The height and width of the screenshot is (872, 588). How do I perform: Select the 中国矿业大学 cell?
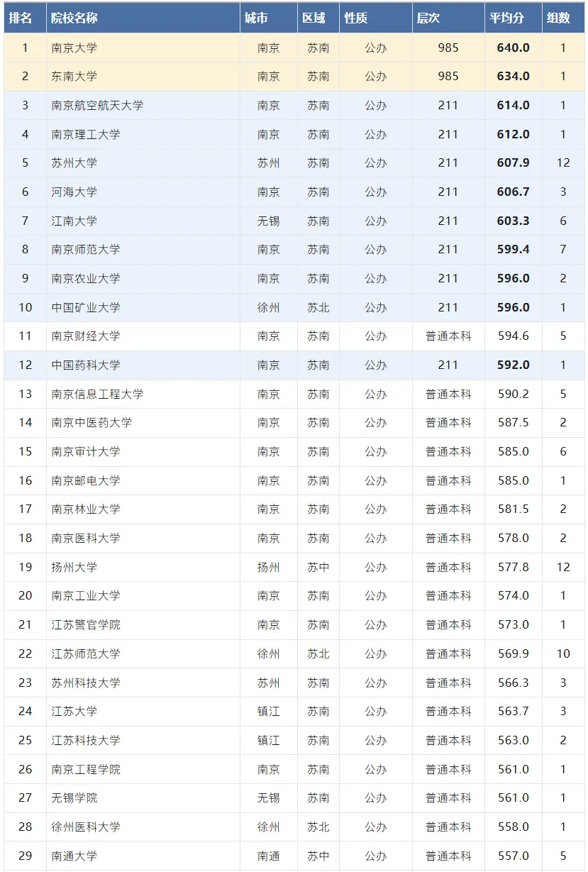[143, 308]
